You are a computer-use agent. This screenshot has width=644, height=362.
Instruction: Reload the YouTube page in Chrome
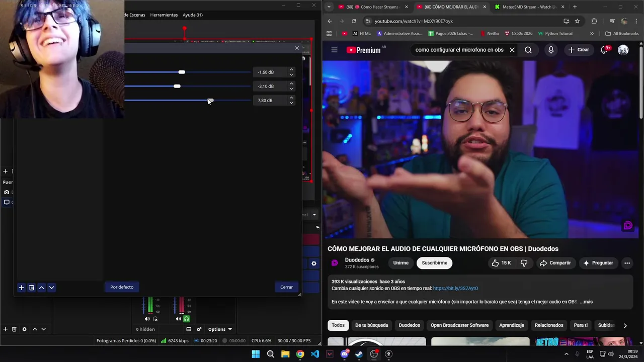[x=354, y=21]
